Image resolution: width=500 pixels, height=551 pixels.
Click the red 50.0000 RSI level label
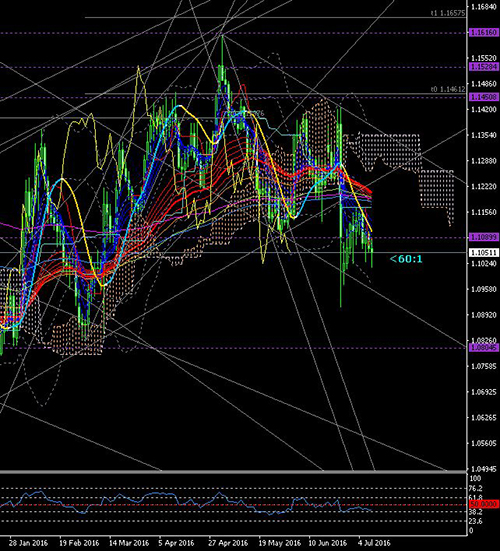click(x=484, y=504)
